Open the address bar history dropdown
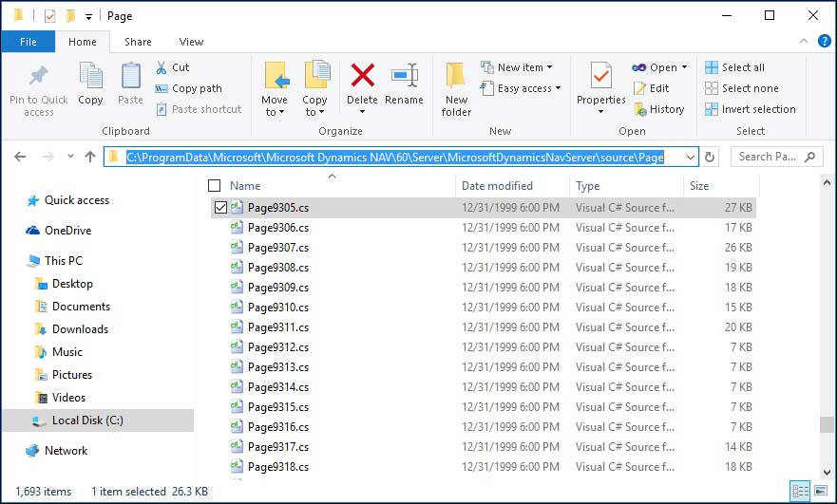The image size is (837, 504). tap(690, 157)
